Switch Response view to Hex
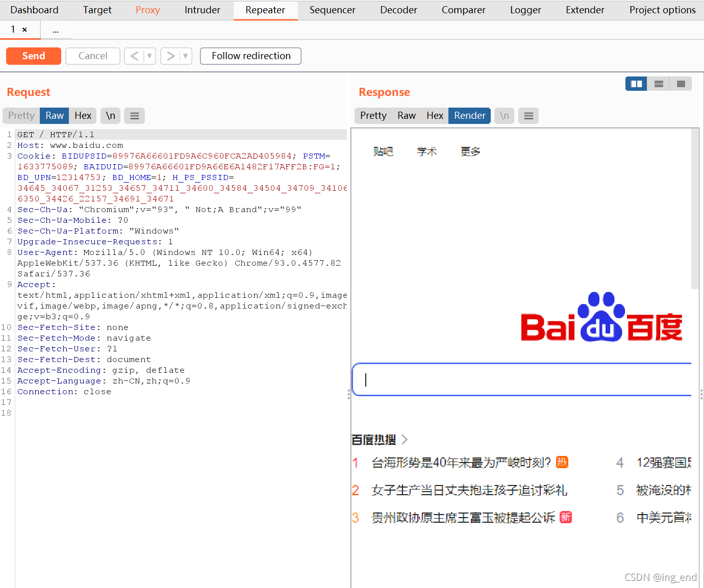 (x=435, y=116)
